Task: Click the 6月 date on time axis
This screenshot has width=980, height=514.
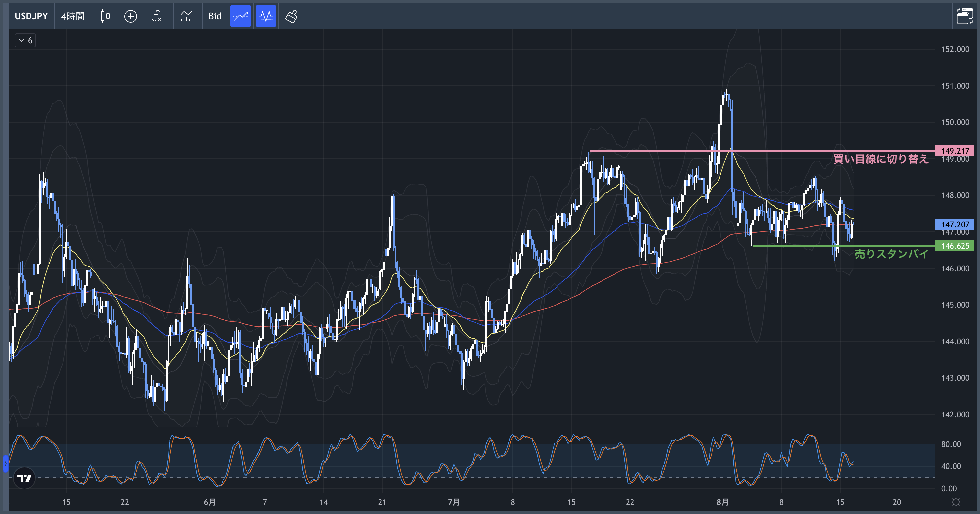Action: click(x=210, y=502)
